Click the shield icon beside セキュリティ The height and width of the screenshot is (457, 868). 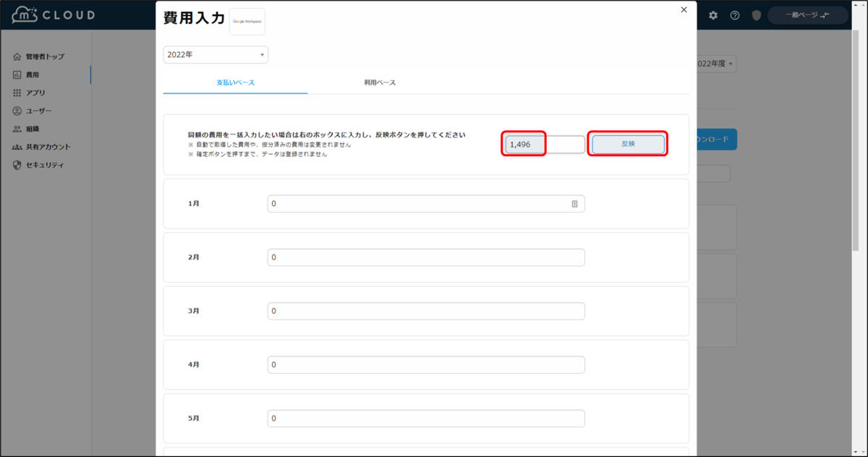pyautogui.click(x=17, y=165)
